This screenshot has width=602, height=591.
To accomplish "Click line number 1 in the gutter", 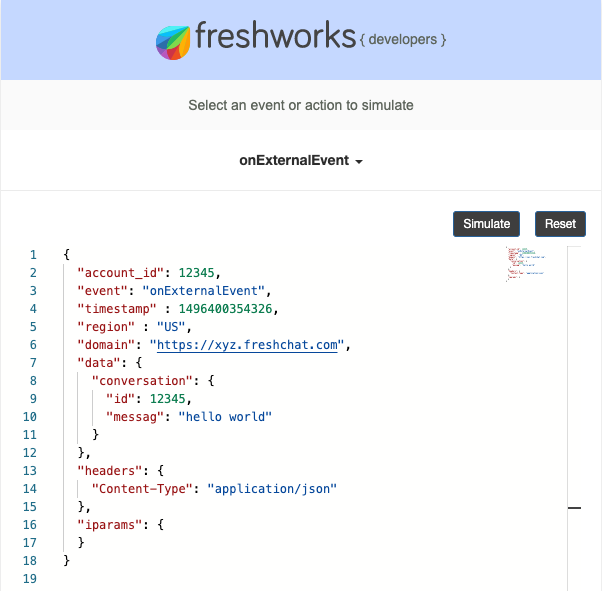I will [33, 255].
